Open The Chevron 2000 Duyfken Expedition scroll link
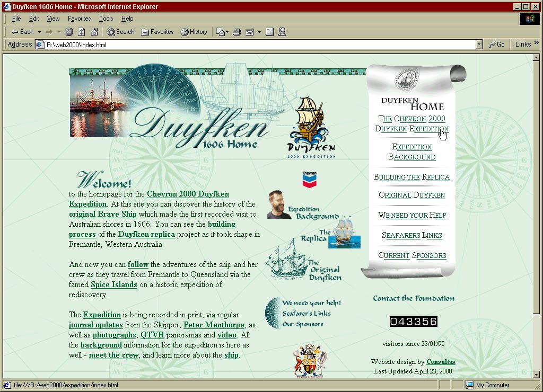This screenshot has width=543, height=392. 411,124
